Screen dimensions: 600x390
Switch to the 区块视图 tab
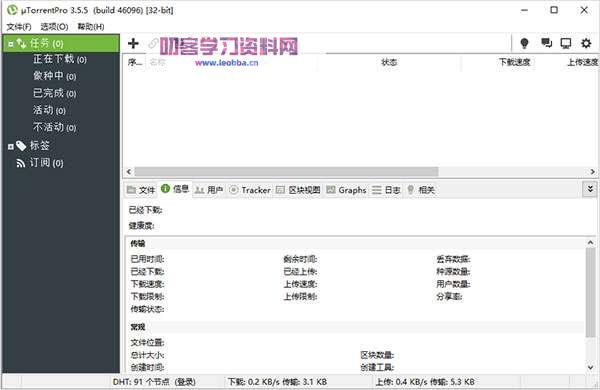tap(298, 190)
